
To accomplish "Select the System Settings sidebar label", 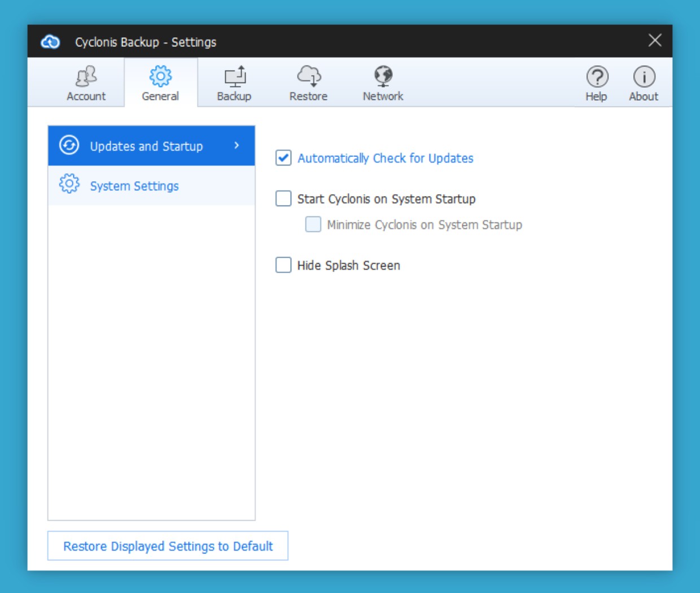I will (x=134, y=186).
